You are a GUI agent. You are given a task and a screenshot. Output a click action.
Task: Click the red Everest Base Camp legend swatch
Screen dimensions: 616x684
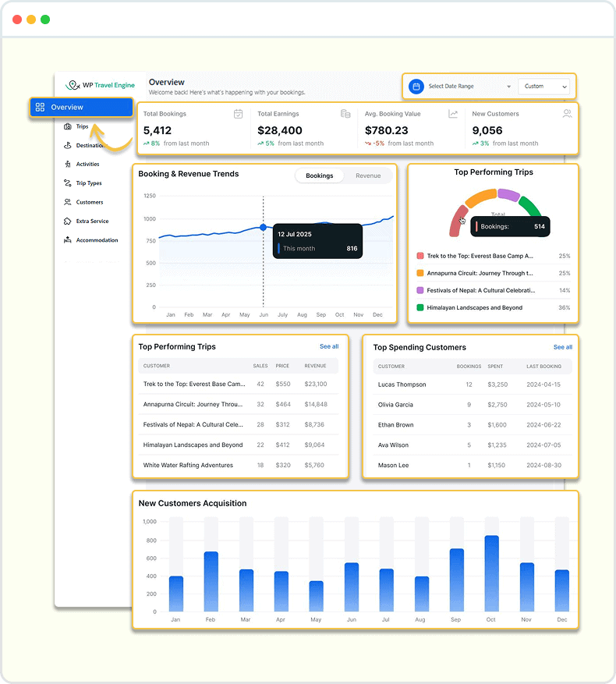tap(420, 256)
